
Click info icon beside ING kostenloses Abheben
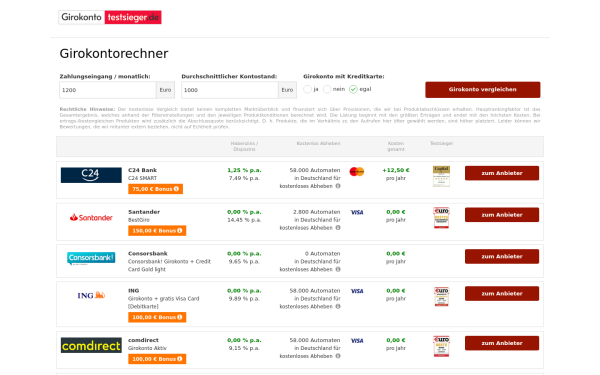point(338,307)
